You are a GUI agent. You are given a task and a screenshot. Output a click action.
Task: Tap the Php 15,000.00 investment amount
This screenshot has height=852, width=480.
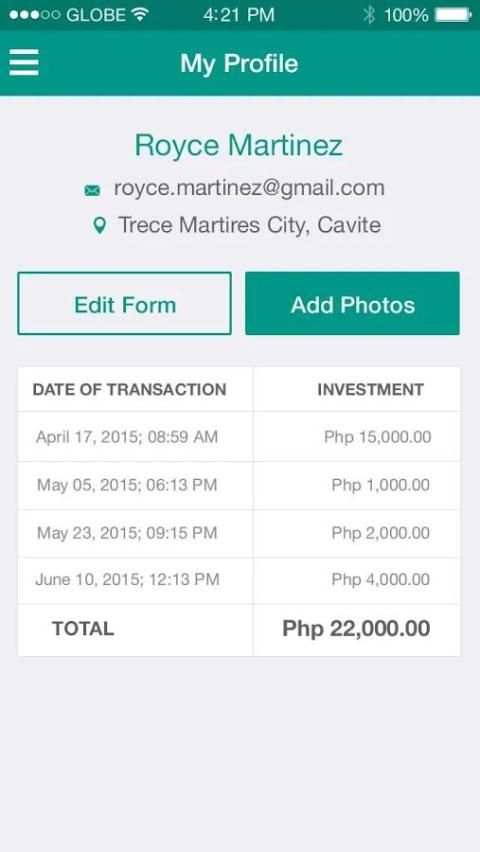378,437
